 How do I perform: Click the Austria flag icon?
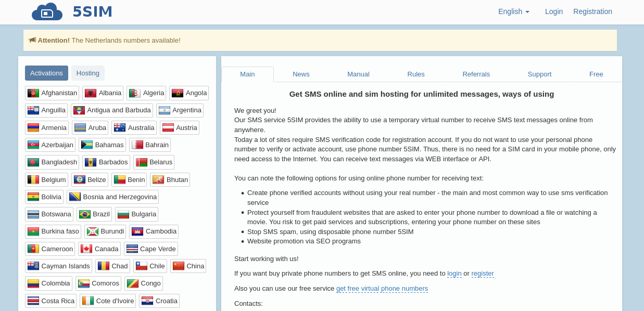(x=168, y=127)
